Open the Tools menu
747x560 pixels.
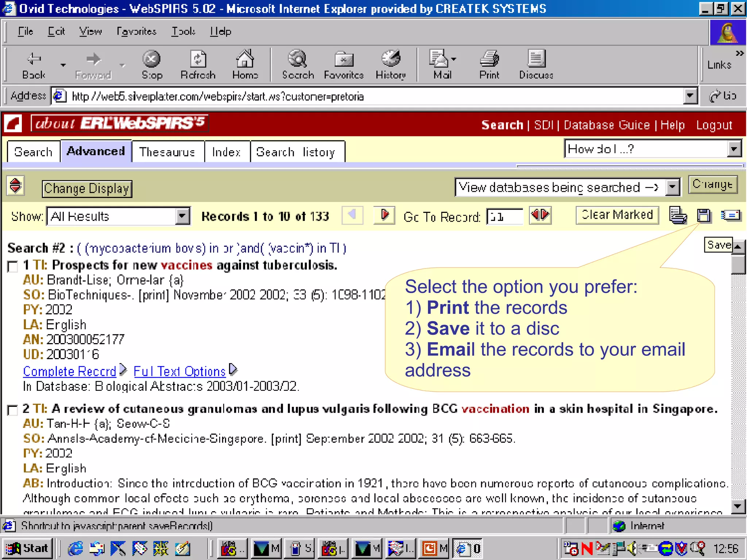point(183,32)
